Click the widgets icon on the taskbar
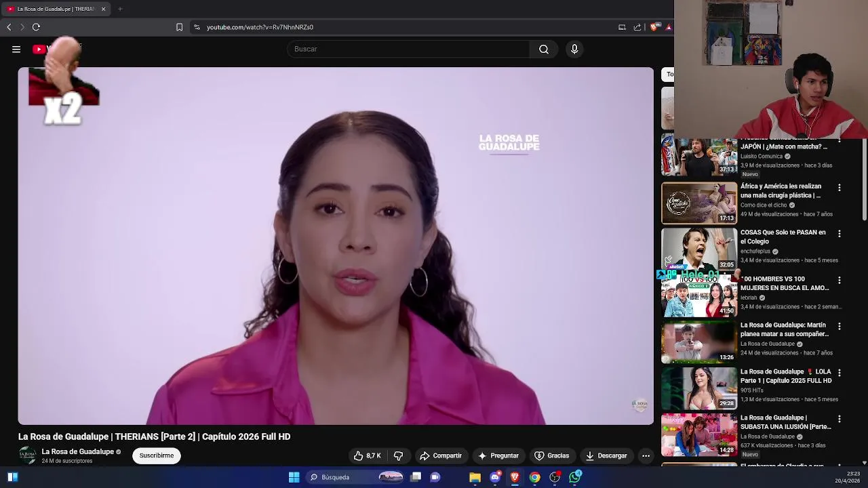The width and height of the screenshot is (868, 488). click(12, 477)
